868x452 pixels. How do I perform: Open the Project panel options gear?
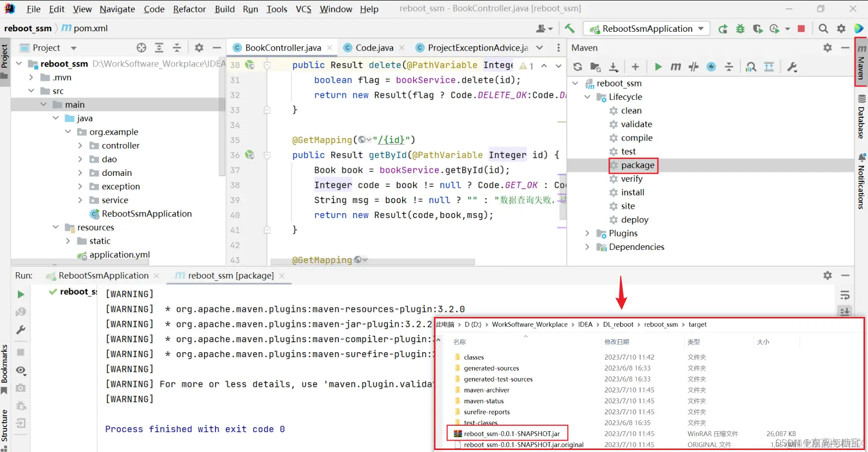pyautogui.click(x=199, y=48)
